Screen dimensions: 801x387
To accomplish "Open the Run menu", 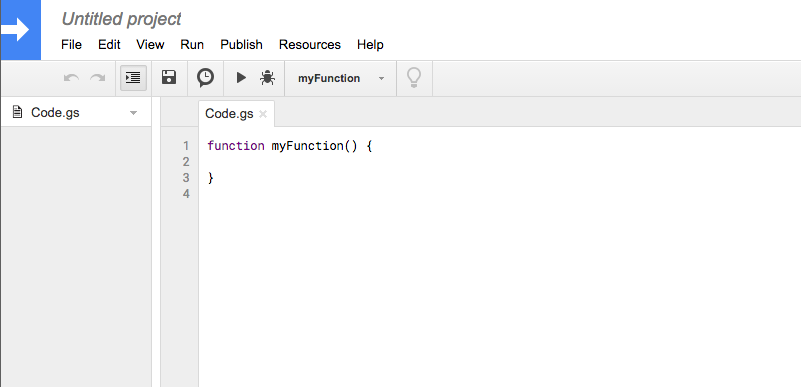I will click(192, 45).
